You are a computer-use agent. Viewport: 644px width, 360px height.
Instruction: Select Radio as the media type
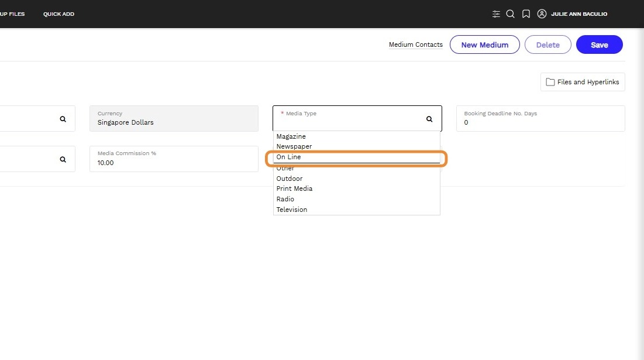click(x=285, y=199)
